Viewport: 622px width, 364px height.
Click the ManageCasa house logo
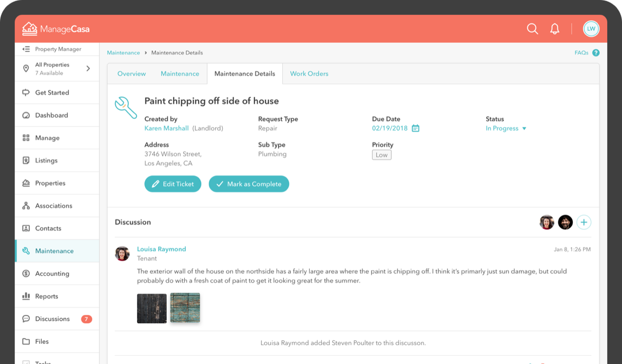tap(30, 29)
